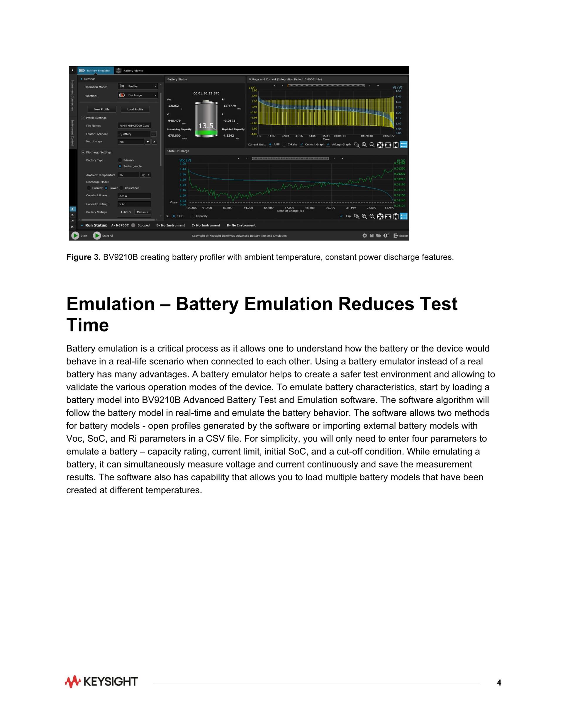Browse folder location with ellipsis button
563x728 pixels.
pyautogui.click(x=154, y=134)
